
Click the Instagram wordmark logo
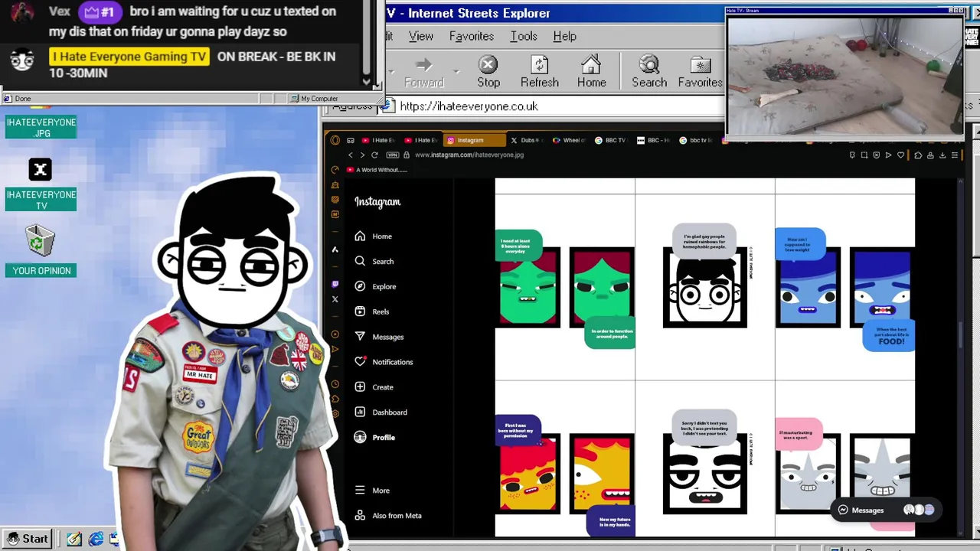377,202
